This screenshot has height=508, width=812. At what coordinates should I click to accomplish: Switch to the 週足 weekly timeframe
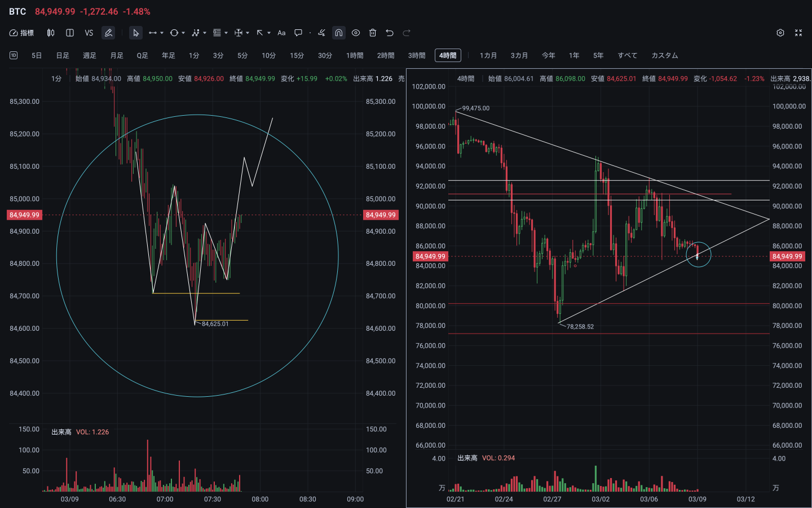90,55
